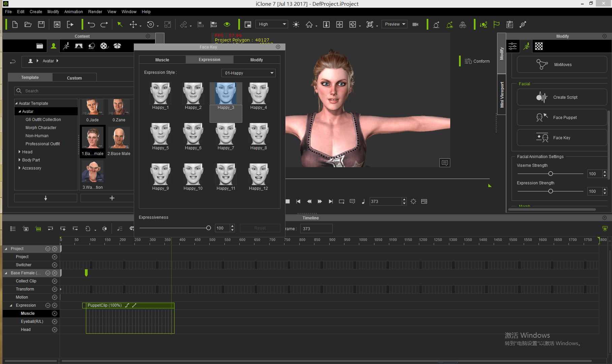Open project folder icon in toolbar

[x=28, y=24]
